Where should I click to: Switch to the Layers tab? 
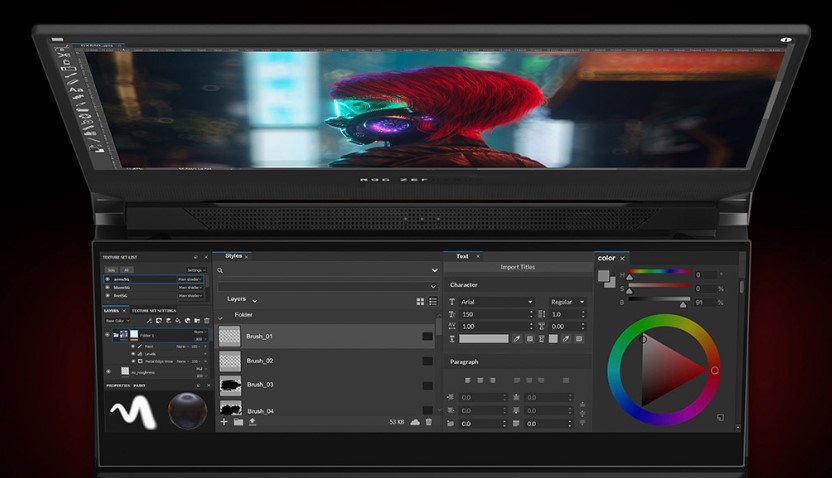(111, 311)
